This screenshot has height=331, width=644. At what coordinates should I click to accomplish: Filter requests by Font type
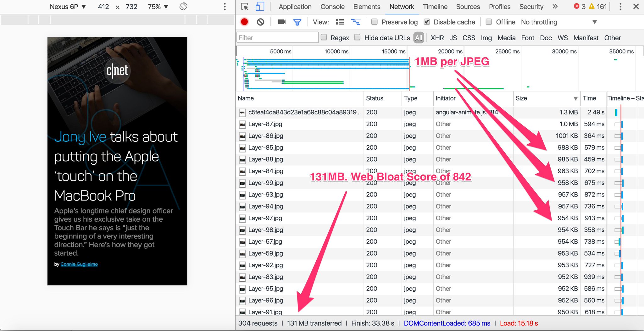(x=528, y=38)
